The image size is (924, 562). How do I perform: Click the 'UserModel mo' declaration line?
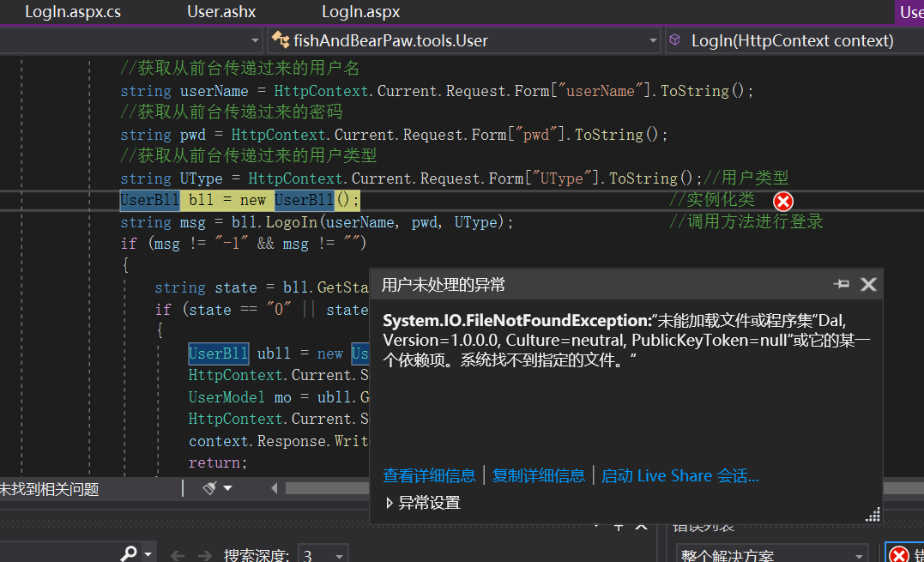(278, 397)
